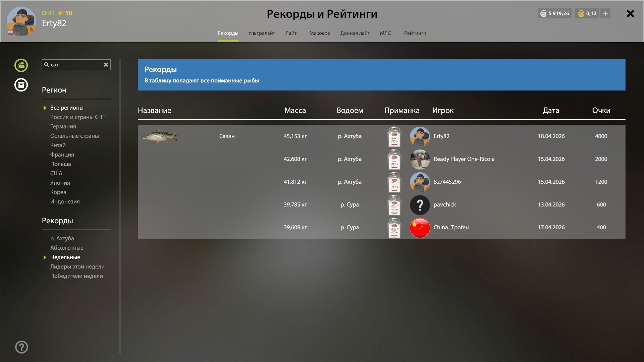This screenshot has width=644, height=362.
Task: Switch to the Ультралайт tab
Action: coord(262,33)
